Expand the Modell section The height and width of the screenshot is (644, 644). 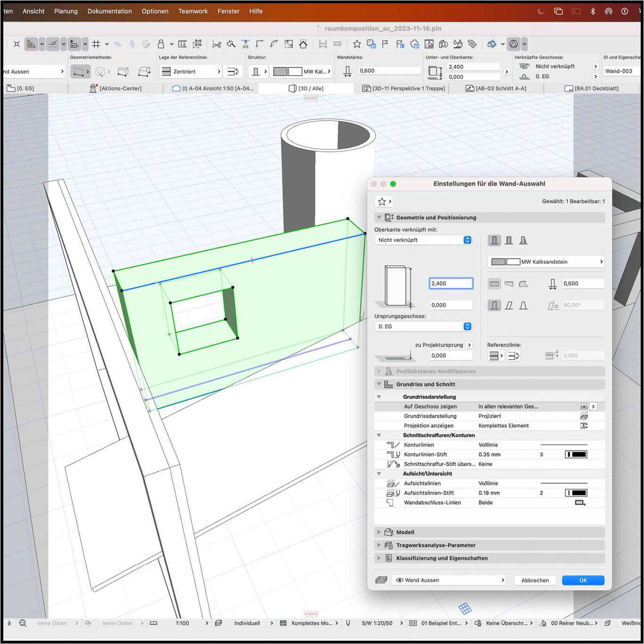click(379, 532)
